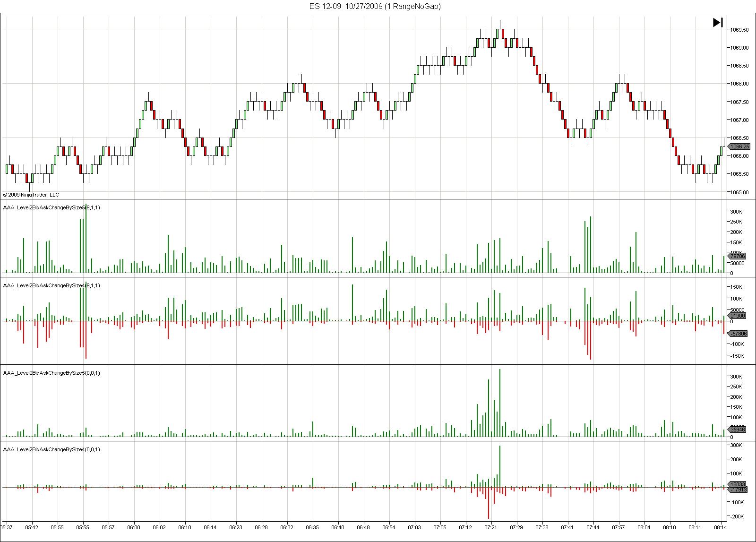Select the 06:14 time label

(210, 527)
